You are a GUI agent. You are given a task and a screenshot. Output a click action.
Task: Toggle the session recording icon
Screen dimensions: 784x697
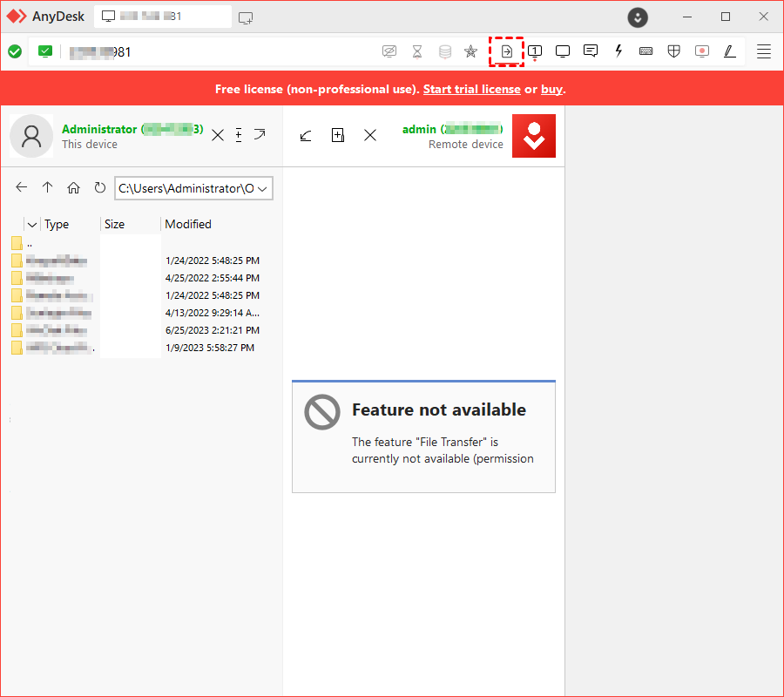click(702, 51)
